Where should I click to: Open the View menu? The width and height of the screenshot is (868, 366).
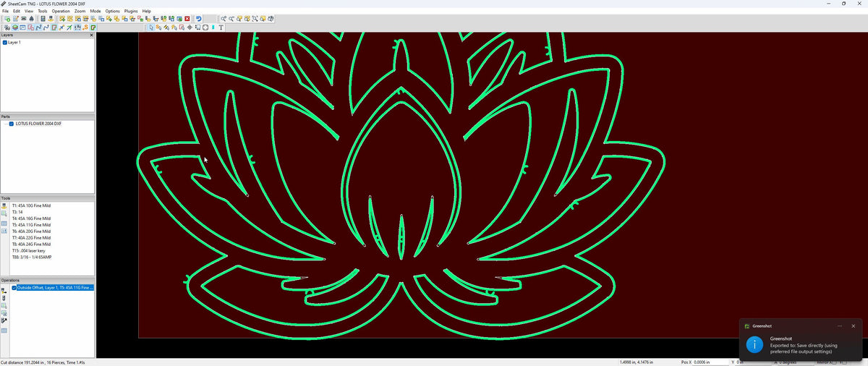[x=29, y=12]
